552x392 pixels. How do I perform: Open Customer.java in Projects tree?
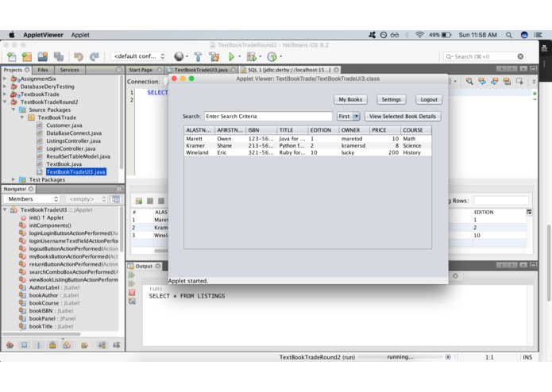(64, 125)
